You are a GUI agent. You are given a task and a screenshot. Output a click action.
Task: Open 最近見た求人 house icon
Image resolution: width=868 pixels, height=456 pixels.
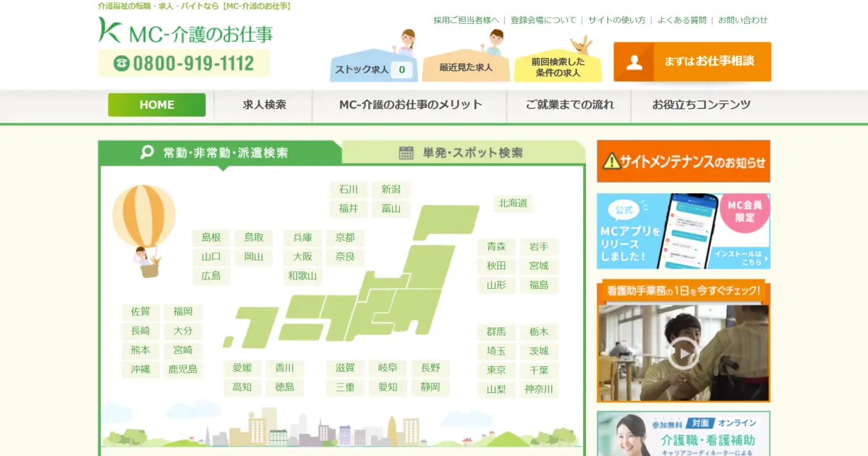pos(466,67)
